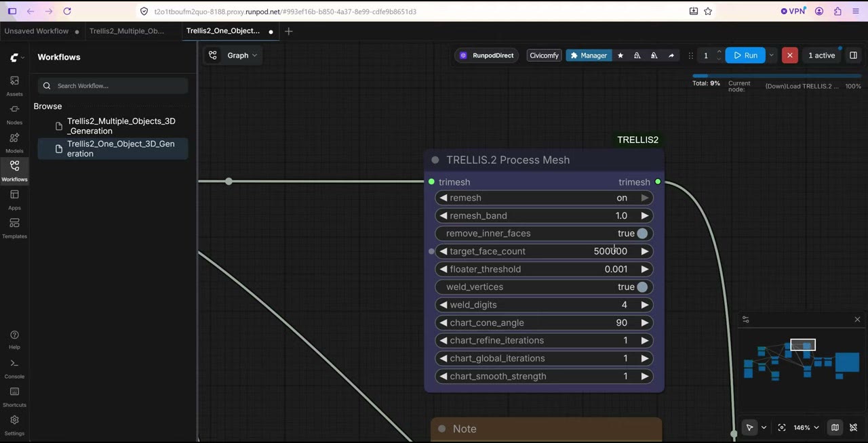Image resolution: width=868 pixels, height=443 pixels.
Task: Open keyboard Shortcuts panel
Action: coord(14,396)
